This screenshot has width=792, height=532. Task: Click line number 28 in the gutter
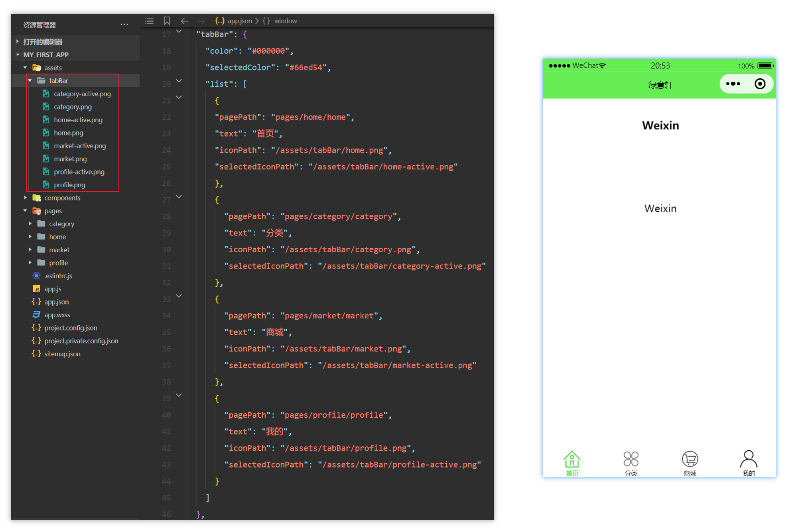pyautogui.click(x=167, y=216)
